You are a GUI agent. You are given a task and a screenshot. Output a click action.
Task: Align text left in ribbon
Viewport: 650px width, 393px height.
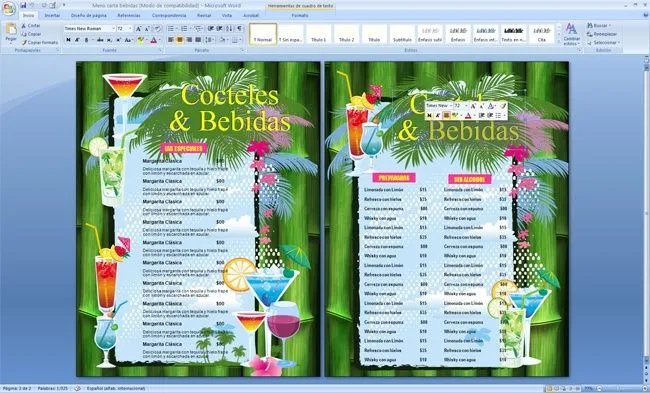pos(170,40)
